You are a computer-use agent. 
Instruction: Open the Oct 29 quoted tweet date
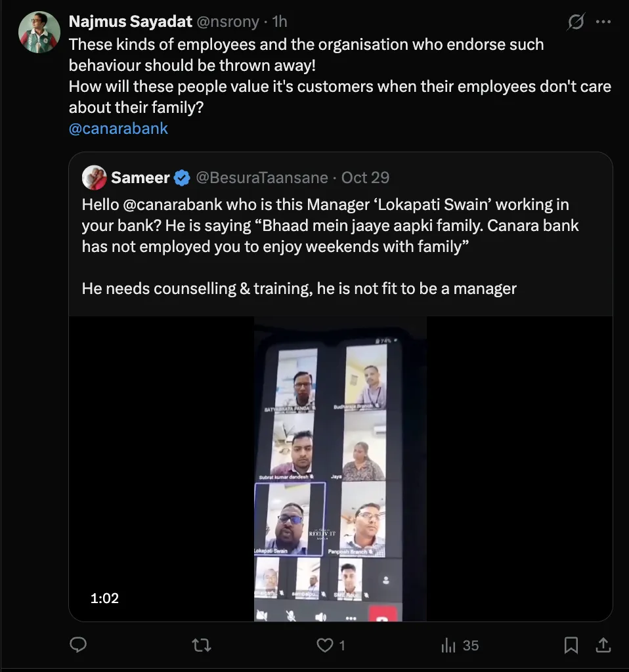click(366, 178)
